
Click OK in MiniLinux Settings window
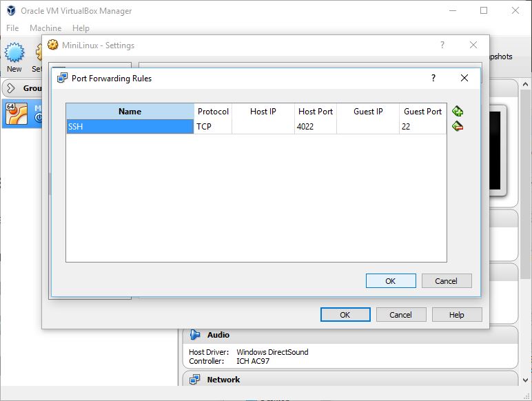click(x=345, y=315)
